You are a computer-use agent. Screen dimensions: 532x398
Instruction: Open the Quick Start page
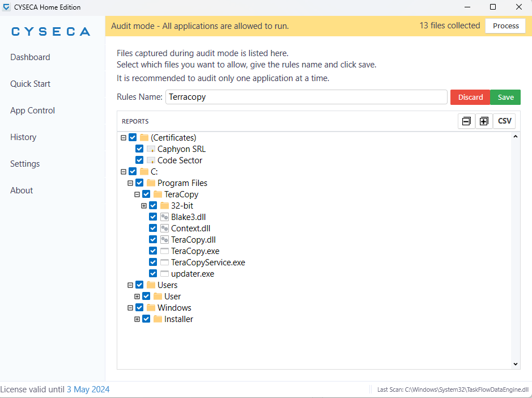(x=30, y=84)
